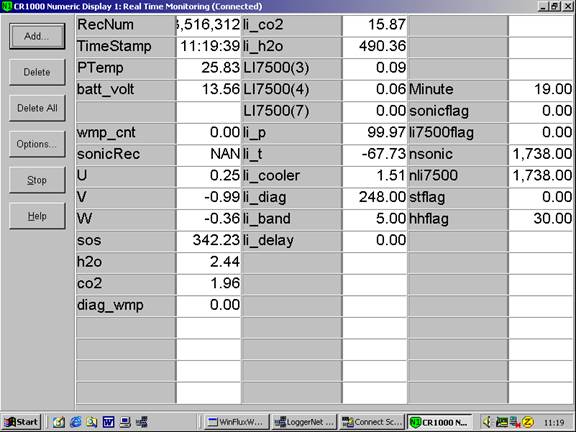Open Help for the numeric display
This screenshot has height=432, width=576.
coord(37,216)
